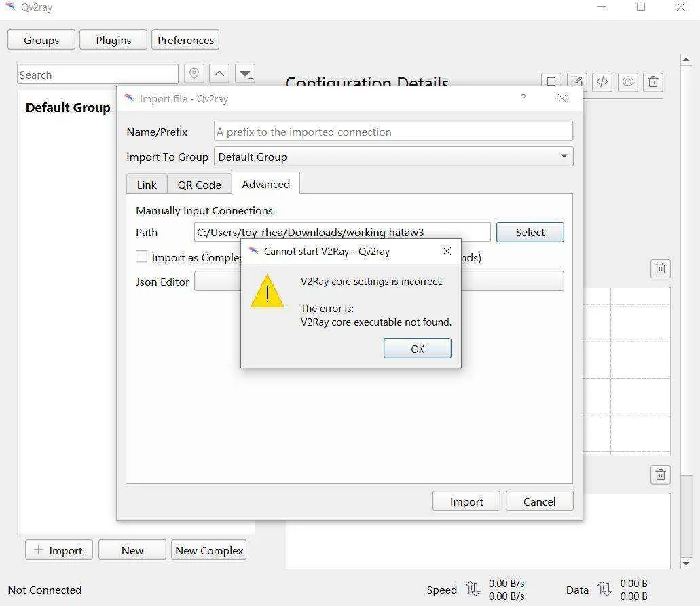This screenshot has height=606, width=700.
Task: Click the edit connection pencil icon
Action: coord(577,81)
